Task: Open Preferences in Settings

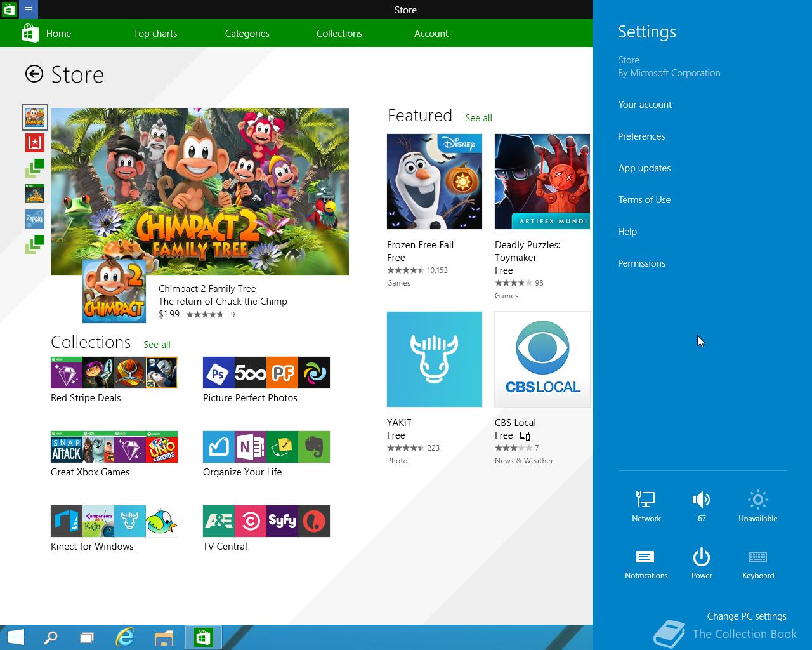Action: pos(641,136)
